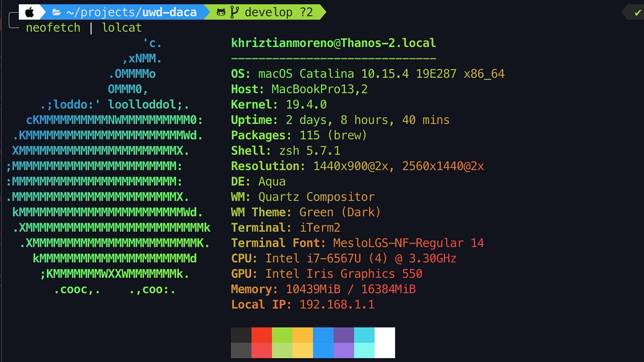Select the develop branch segment
Image resolution: width=644 pixels, height=362 pixels.
pos(268,12)
